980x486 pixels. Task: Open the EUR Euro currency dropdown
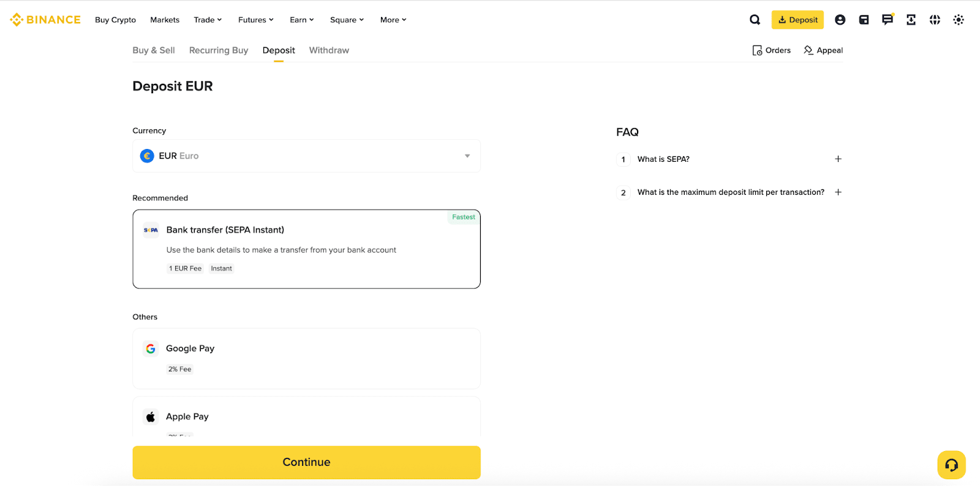pos(306,156)
